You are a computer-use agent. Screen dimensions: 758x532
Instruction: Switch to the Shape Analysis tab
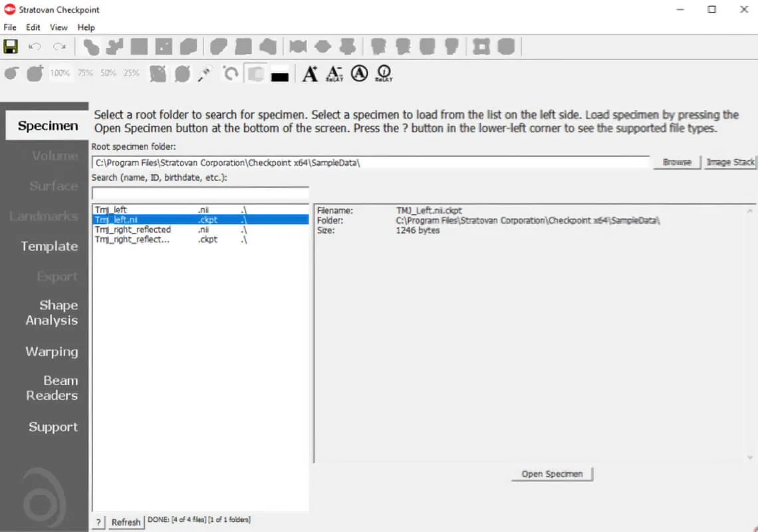[52, 313]
